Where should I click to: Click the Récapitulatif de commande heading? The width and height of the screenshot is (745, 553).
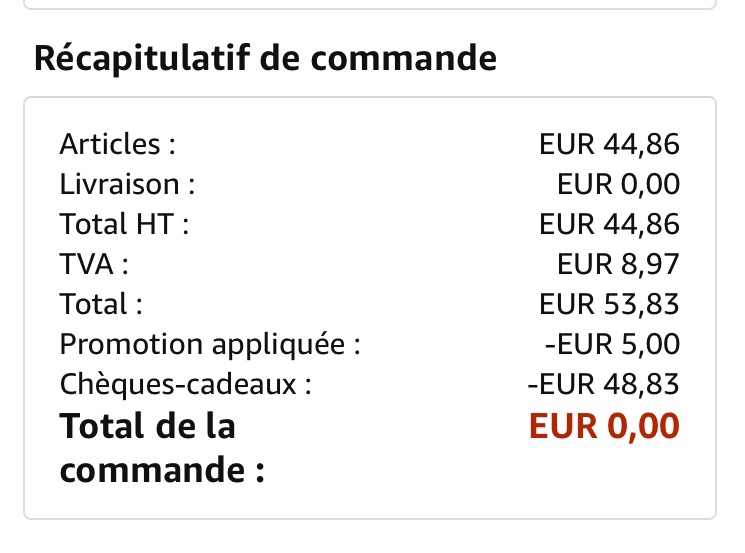[x=265, y=59]
